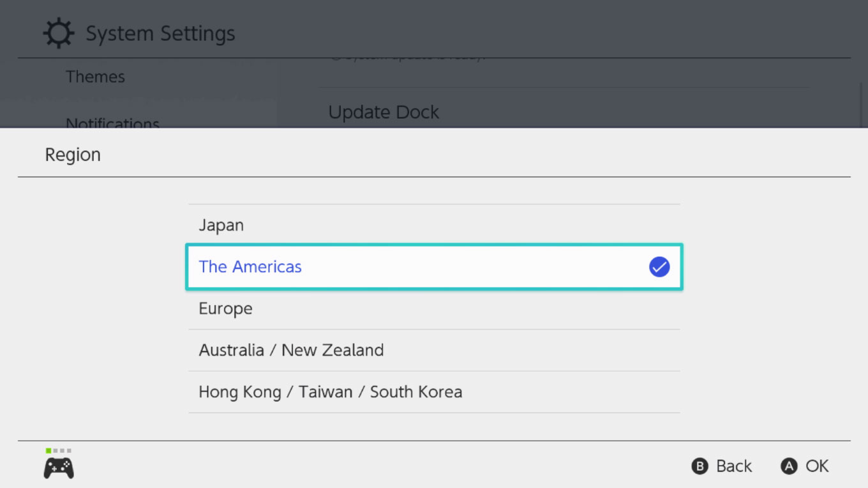The height and width of the screenshot is (488, 868).
Task: Confirm selection with the OK button
Action: pos(804,466)
